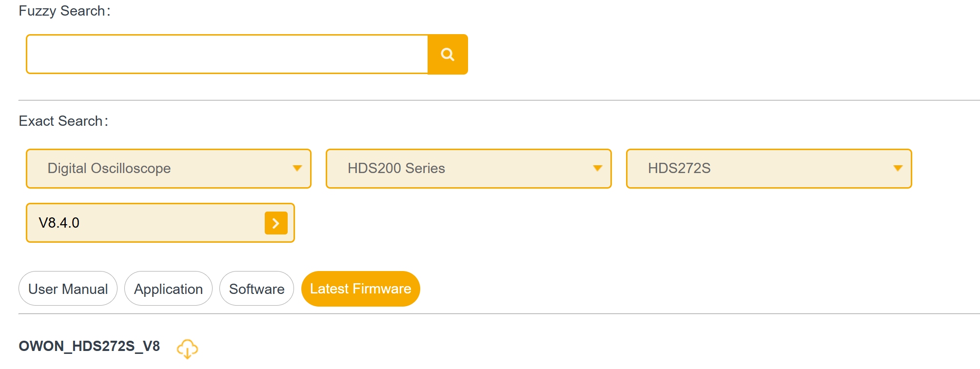Image resolution: width=980 pixels, height=369 pixels.
Task: Click the Digital Oscilloscope dropdown arrow
Action: click(297, 168)
